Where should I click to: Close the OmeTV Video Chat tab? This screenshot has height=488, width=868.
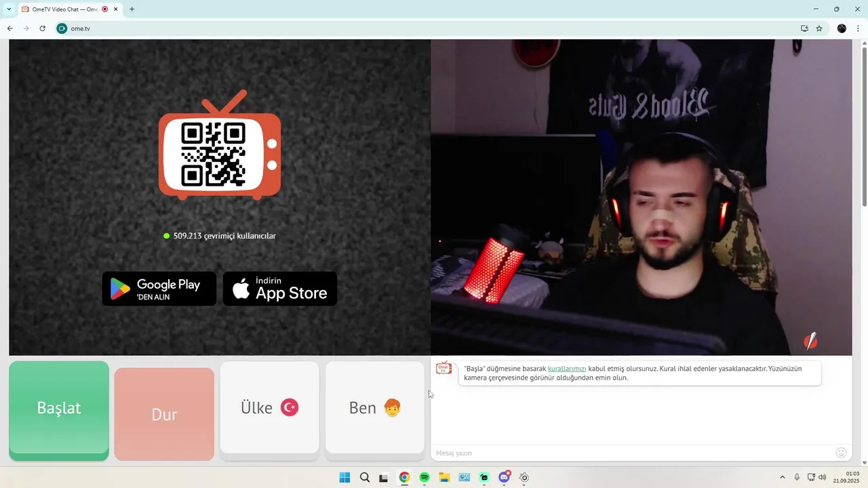click(x=116, y=9)
